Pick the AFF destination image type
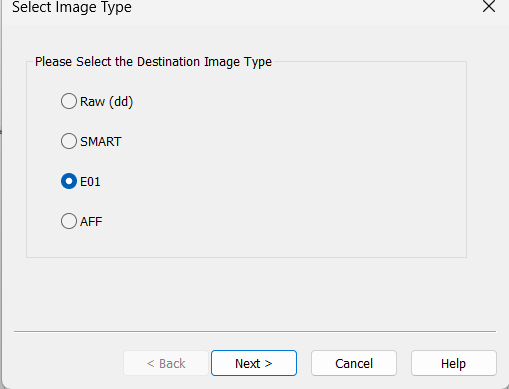 pyautogui.click(x=82, y=221)
